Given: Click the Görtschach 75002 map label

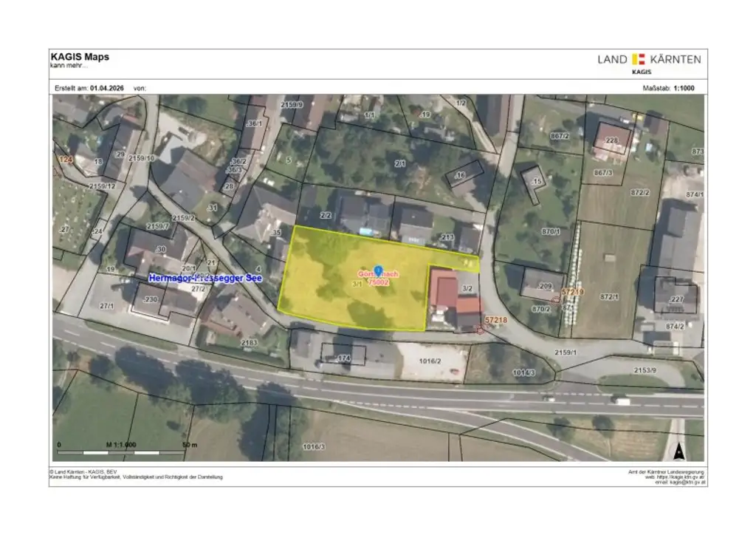Looking at the screenshot, I should pyautogui.click(x=379, y=279).
